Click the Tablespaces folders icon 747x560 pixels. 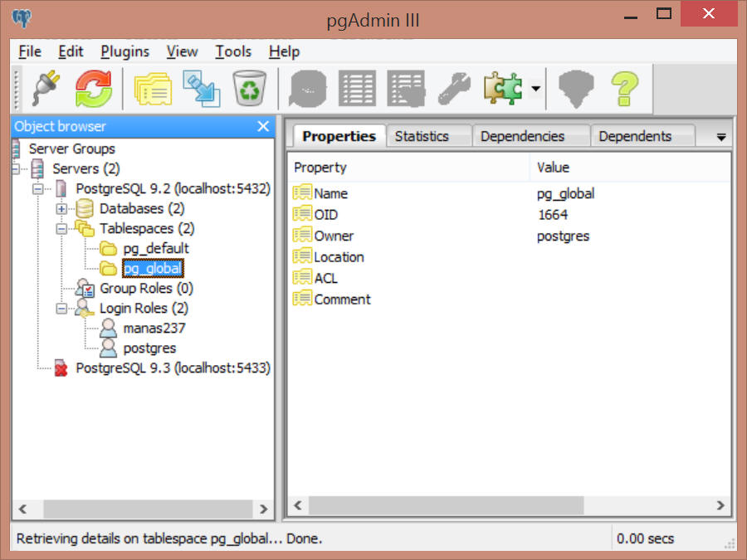click(x=85, y=229)
